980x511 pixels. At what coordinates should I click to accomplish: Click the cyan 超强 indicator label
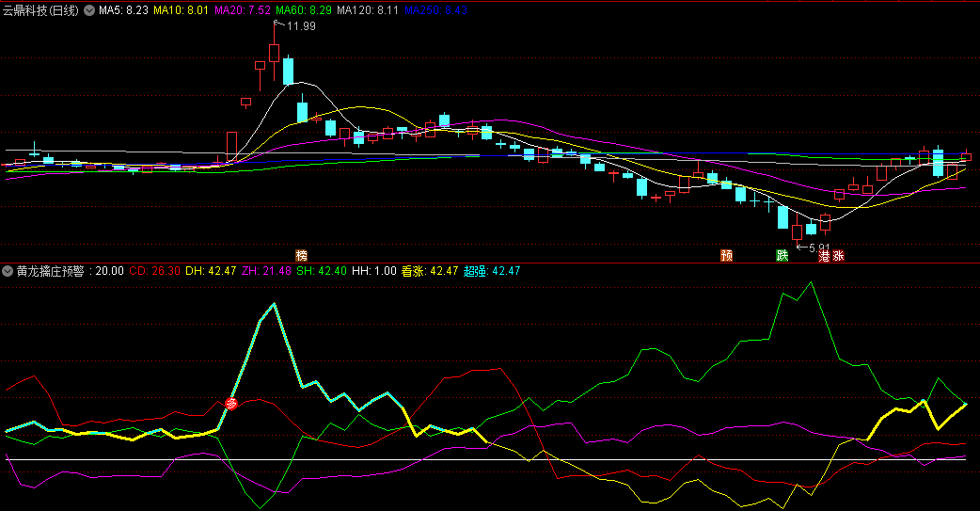pyautogui.click(x=491, y=271)
